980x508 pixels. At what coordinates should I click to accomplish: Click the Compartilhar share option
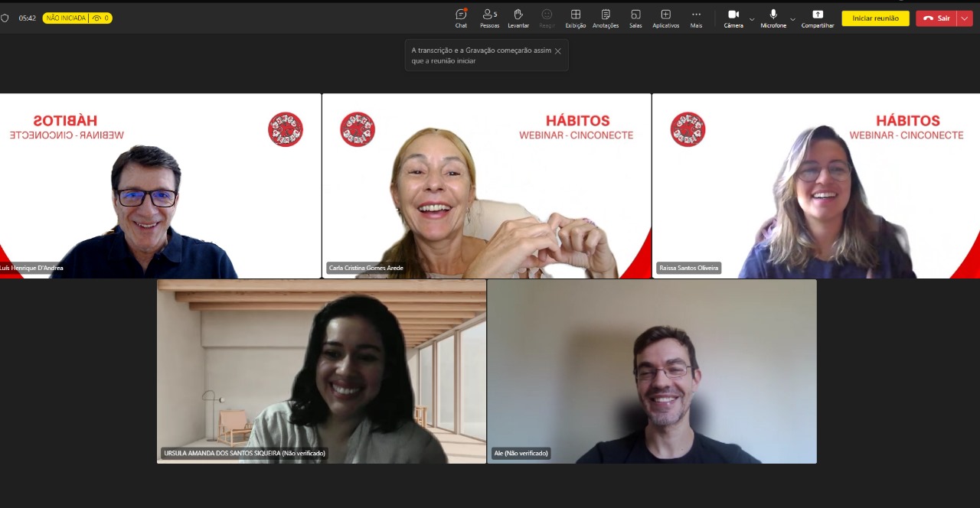pyautogui.click(x=817, y=17)
